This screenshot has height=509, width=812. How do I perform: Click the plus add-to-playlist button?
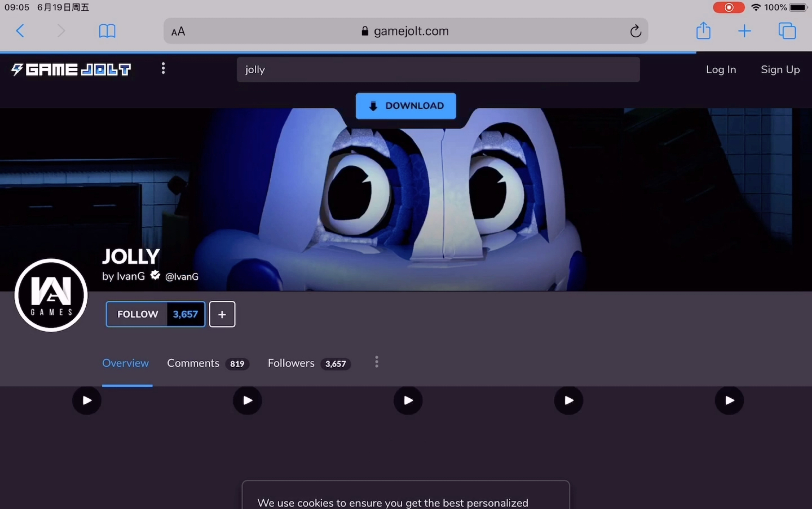click(x=222, y=314)
